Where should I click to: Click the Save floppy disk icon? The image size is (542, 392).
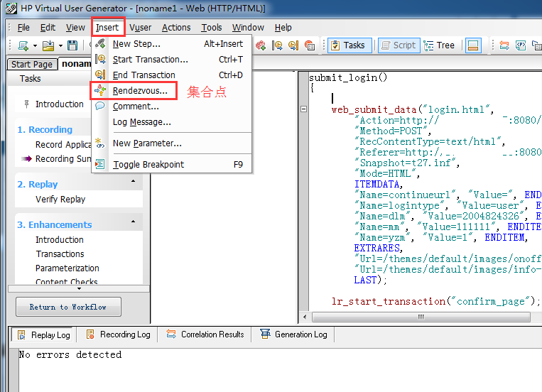click(72, 45)
